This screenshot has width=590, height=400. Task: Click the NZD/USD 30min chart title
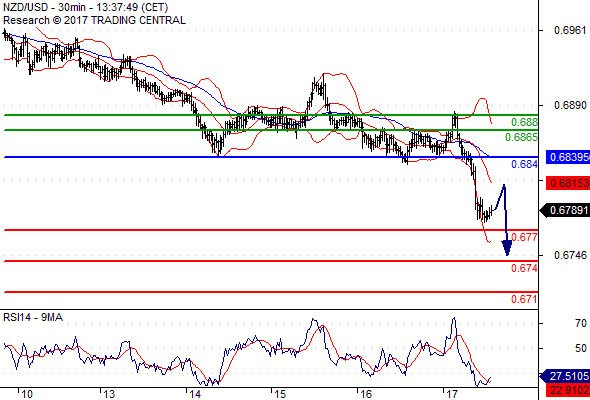(x=85, y=7)
